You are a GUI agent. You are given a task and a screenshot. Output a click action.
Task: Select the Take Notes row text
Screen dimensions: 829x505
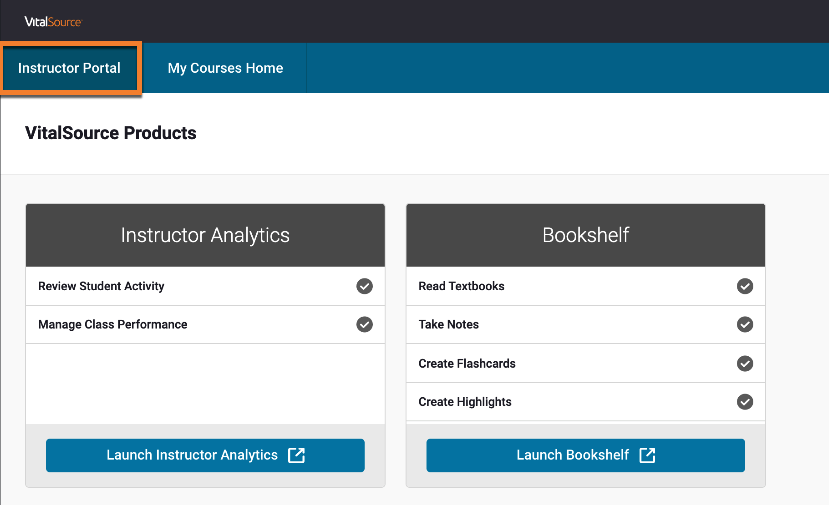448,324
